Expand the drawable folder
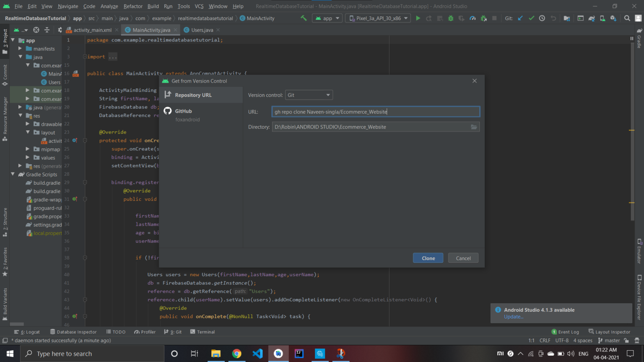Screen dimensions: 644x362 [x=28, y=124]
